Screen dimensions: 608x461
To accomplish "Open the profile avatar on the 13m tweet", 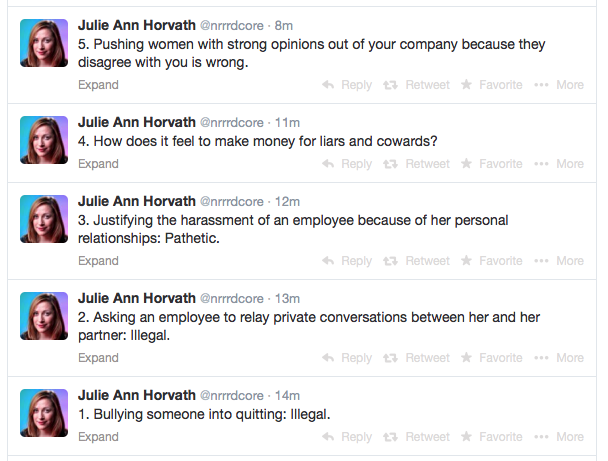I will (44, 316).
